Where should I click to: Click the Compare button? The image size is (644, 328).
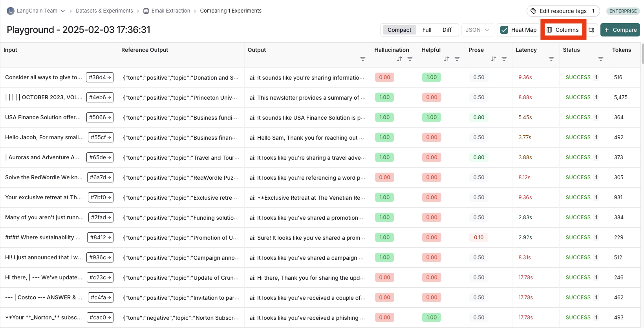620,30
